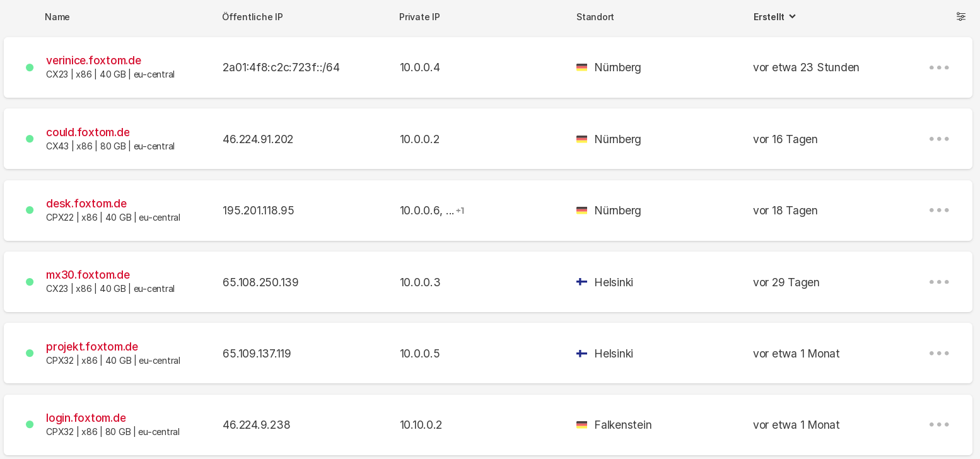Click green status dot of verinice.foxtom.de
The width and height of the screenshot is (980, 459).
click(x=30, y=67)
